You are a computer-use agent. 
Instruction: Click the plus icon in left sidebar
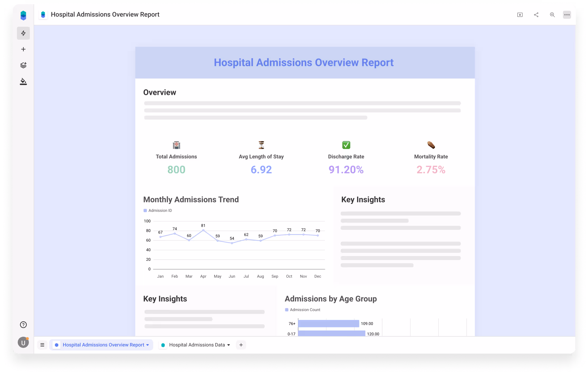coord(23,49)
